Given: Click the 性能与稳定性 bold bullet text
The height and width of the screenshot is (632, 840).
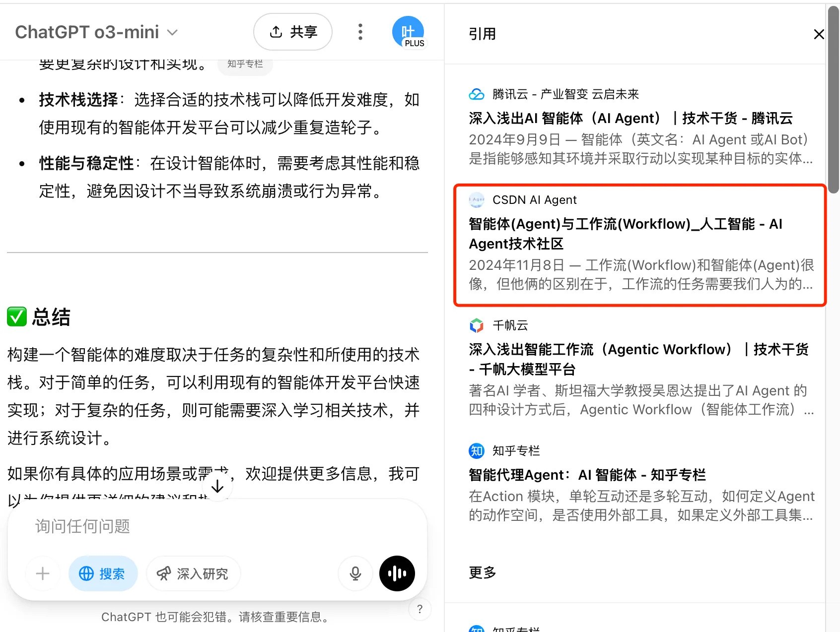Looking at the screenshot, I should click(87, 163).
